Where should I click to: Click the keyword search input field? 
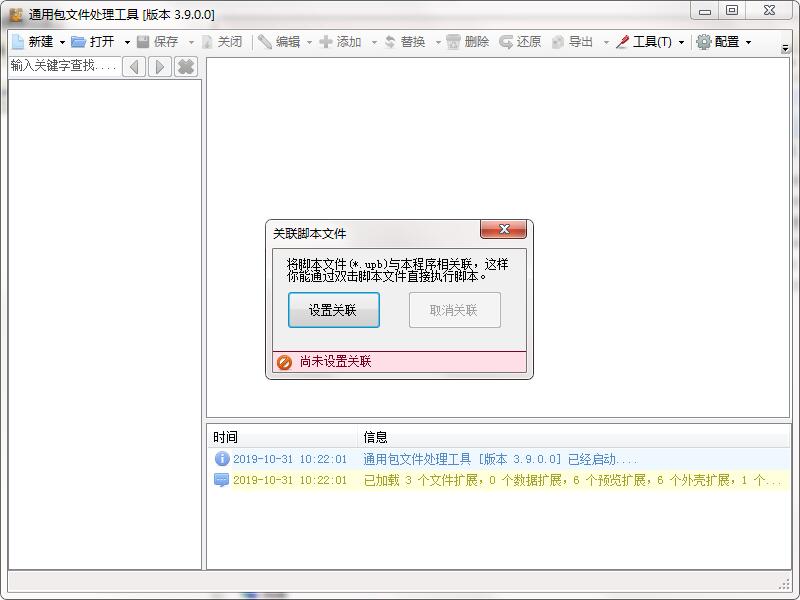coord(60,67)
